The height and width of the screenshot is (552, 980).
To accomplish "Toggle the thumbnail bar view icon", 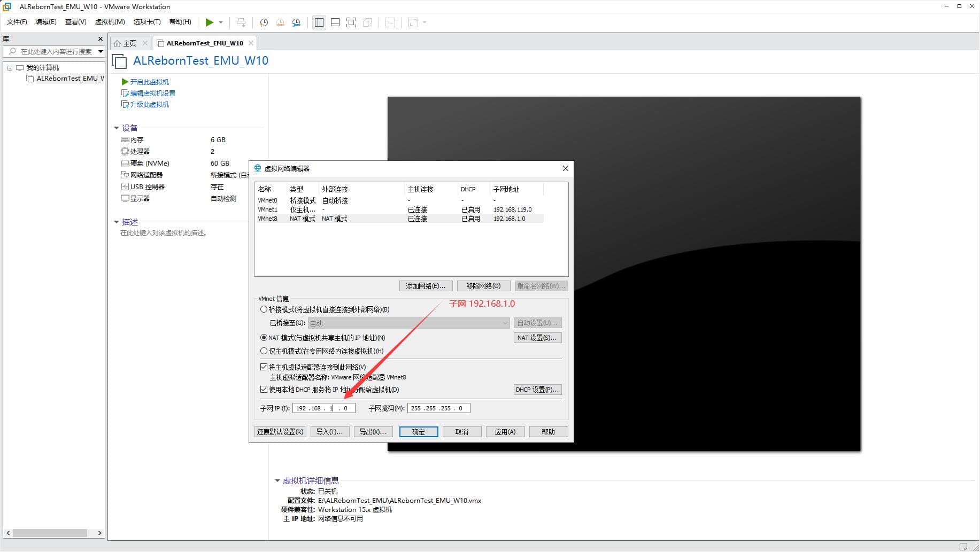I will tap(335, 22).
